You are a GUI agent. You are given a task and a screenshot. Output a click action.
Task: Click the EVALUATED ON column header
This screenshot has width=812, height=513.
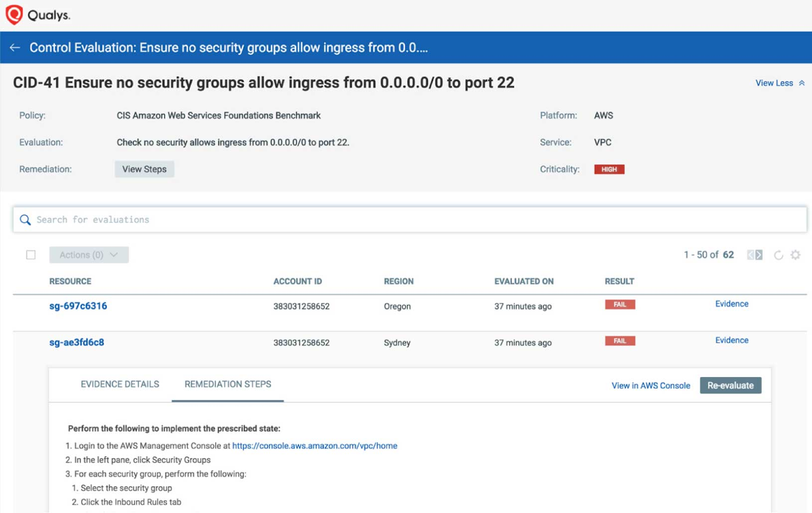(x=524, y=282)
